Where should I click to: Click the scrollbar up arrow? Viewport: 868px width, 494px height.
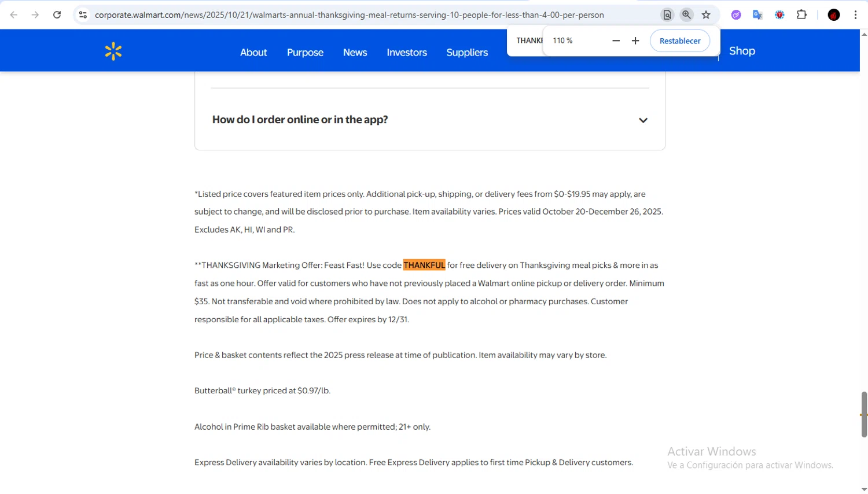pos(864,34)
